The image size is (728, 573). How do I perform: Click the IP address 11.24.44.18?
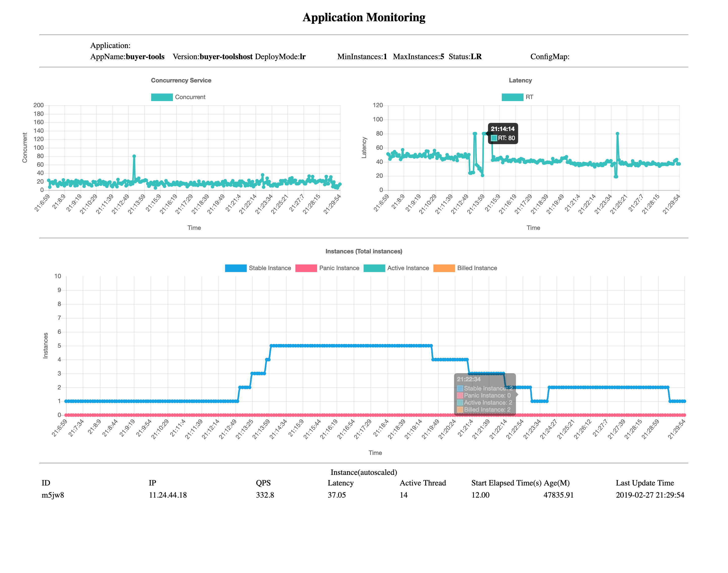click(x=168, y=495)
